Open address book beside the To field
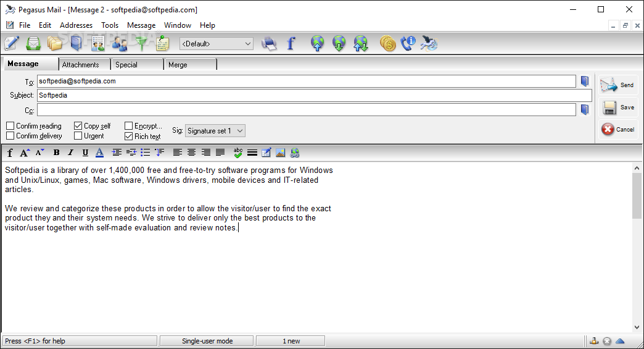The image size is (644, 349). click(x=585, y=81)
